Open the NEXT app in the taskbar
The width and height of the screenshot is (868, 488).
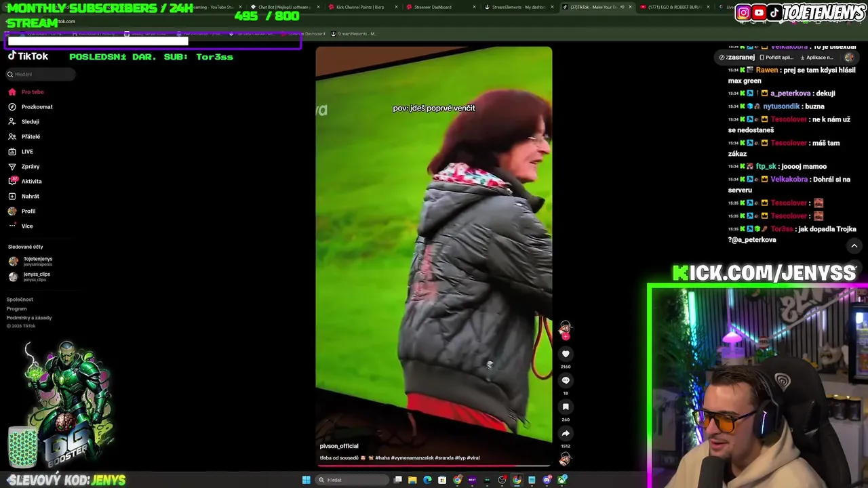pyautogui.click(x=472, y=480)
